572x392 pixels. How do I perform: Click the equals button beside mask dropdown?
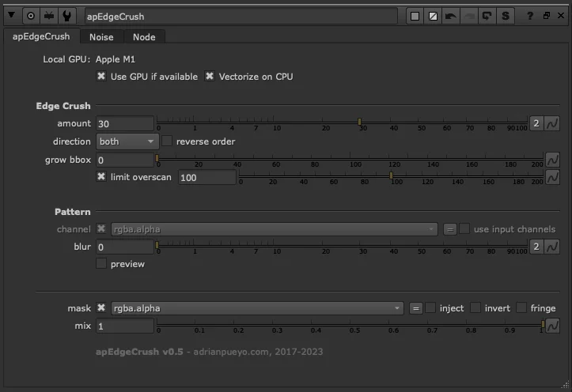click(x=415, y=308)
